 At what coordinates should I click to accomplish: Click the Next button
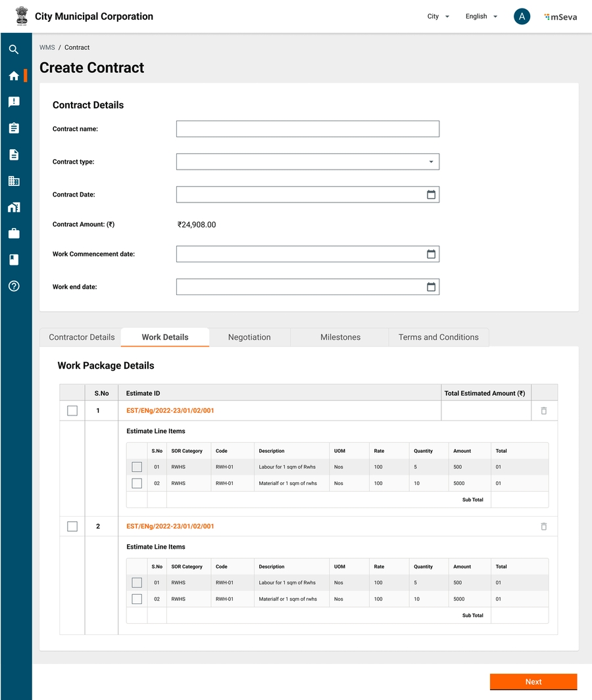tap(533, 682)
